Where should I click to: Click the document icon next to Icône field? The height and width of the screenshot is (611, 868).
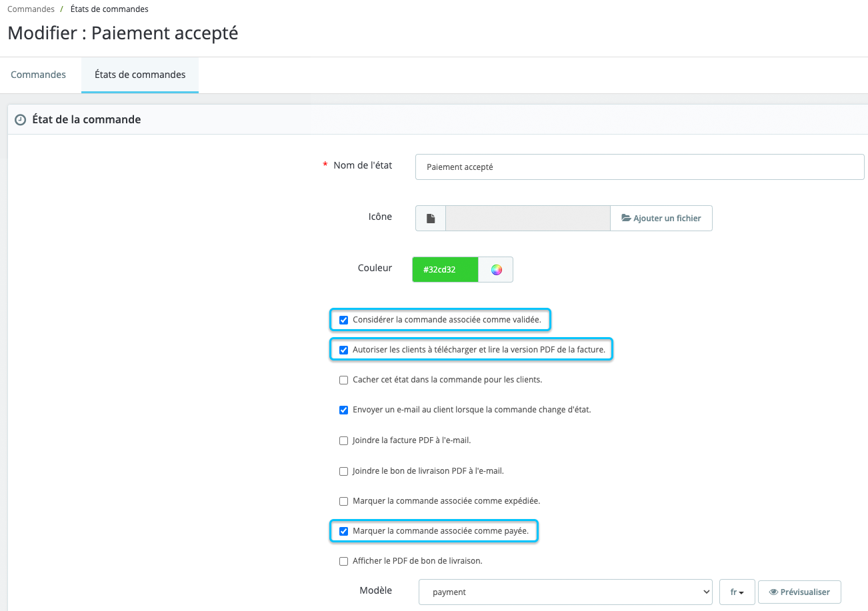(x=430, y=217)
